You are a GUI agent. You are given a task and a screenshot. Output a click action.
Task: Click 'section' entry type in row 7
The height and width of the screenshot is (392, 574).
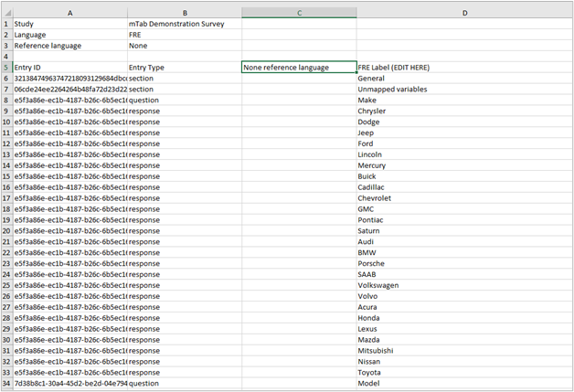(x=185, y=90)
